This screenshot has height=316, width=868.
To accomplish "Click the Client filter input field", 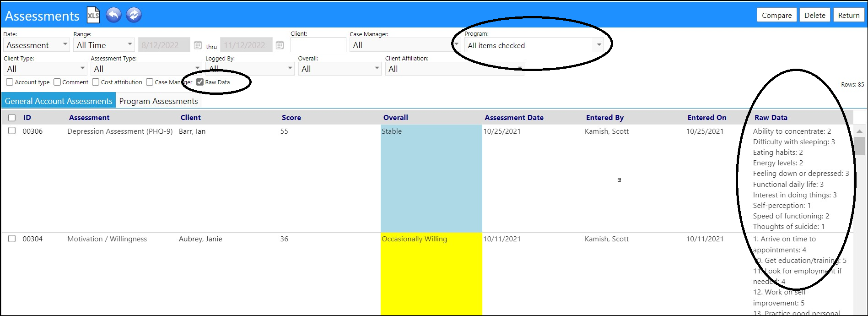I will point(318,45).
